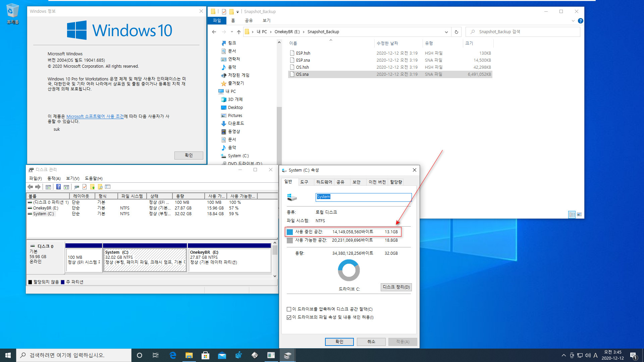
Task: Open the Recycle Bin desktop icon
Action: 13,14
